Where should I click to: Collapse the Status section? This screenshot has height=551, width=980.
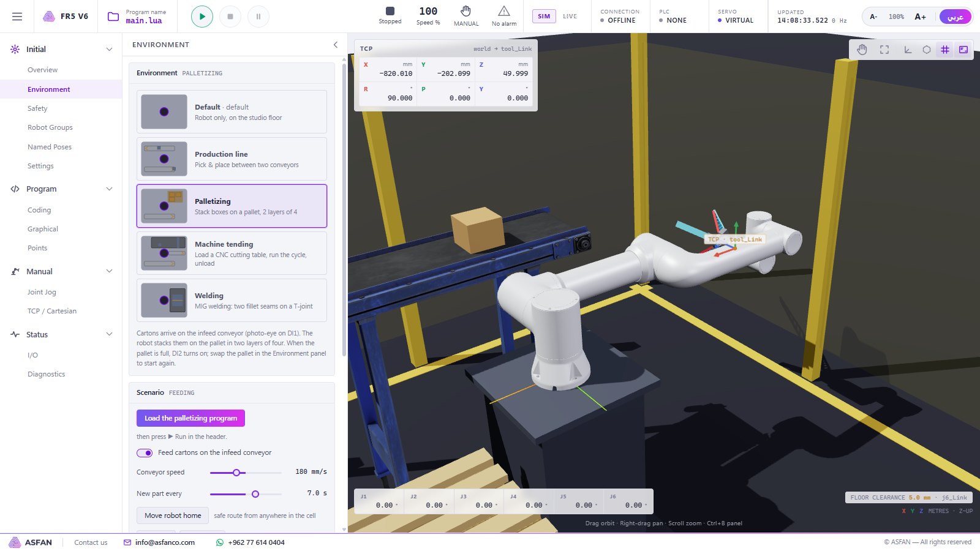109,334
